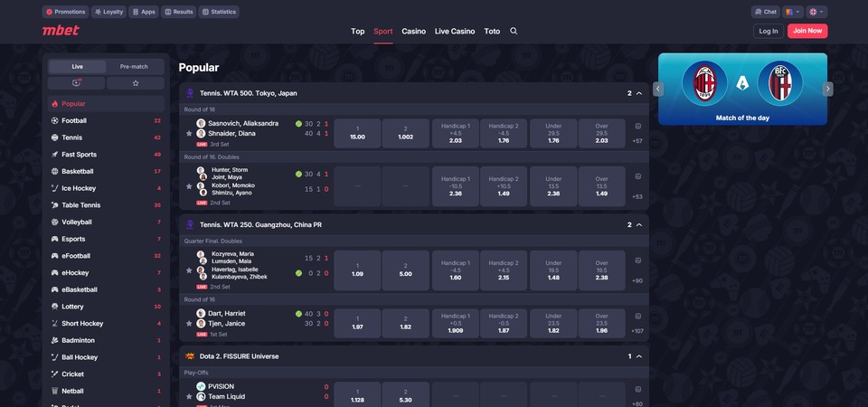Expand +107 more markets for Dart vs Tjen
The image size is (868, 407).
[637, 331]
